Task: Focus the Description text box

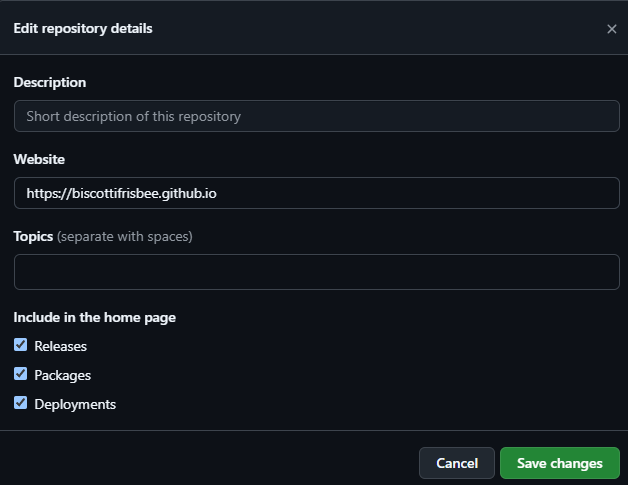Action: point(316,116)
